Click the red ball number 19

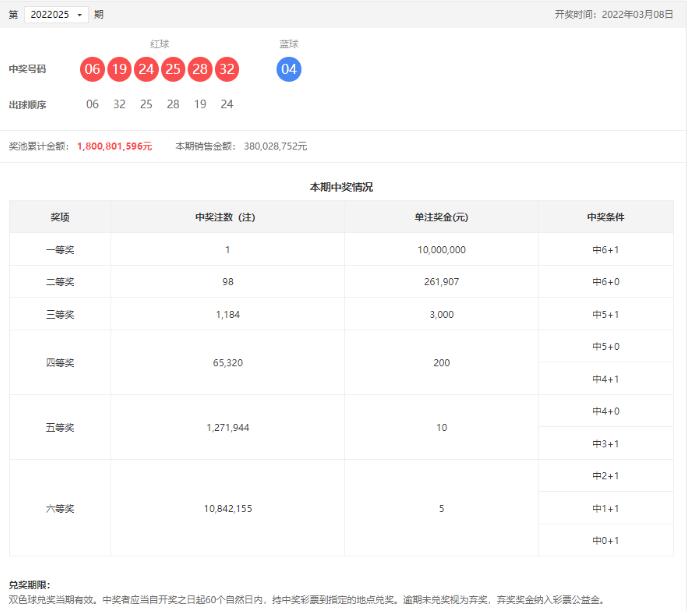point(119,69)
